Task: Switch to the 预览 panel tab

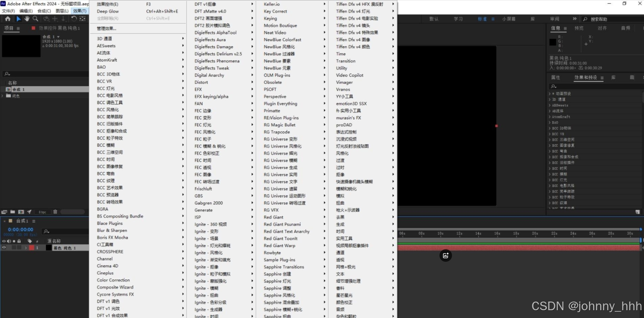Action: [x=579, y=28]
